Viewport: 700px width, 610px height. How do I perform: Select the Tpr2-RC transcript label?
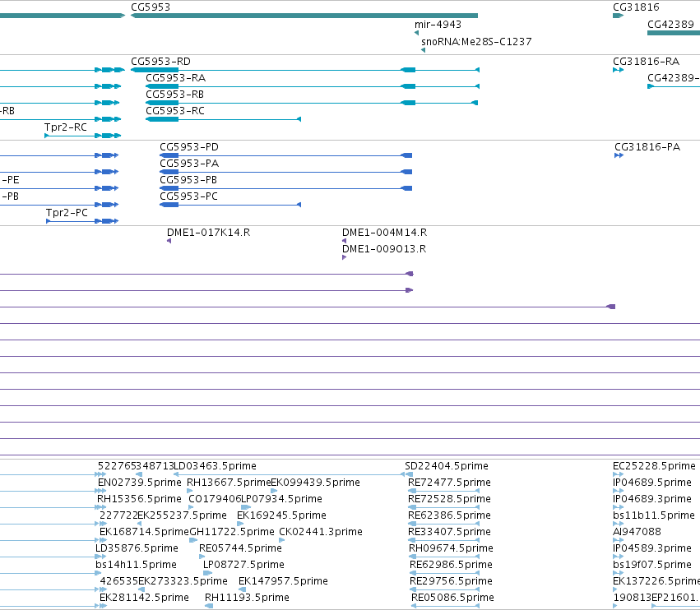pyautogui.click(x=66, y=127)
